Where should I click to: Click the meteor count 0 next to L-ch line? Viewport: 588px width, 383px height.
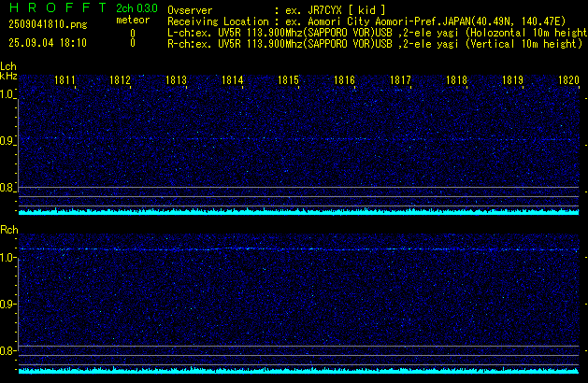point(133,34)
